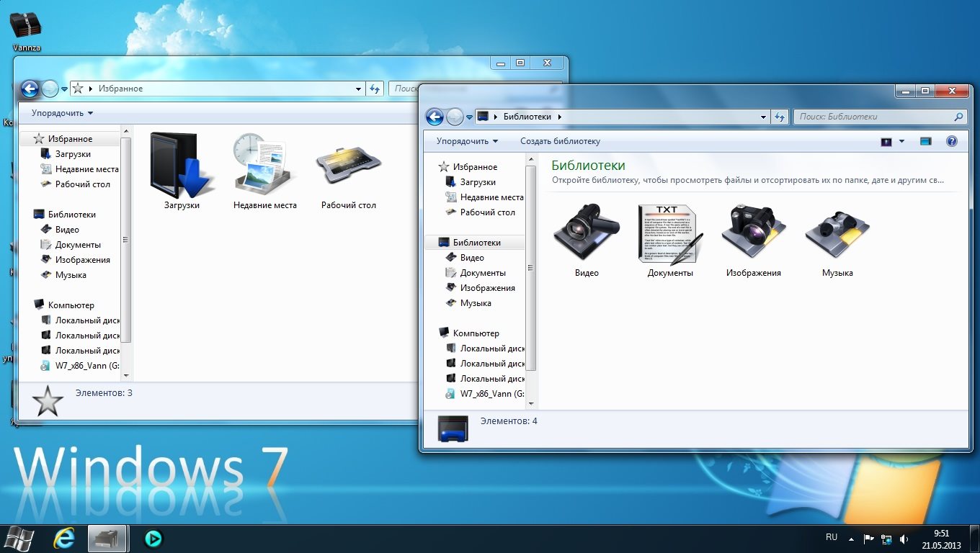Screen dimensions: 980x553
Task: Click sidebar scrollbar in Библиотеки window
Action: click(532, 268)
